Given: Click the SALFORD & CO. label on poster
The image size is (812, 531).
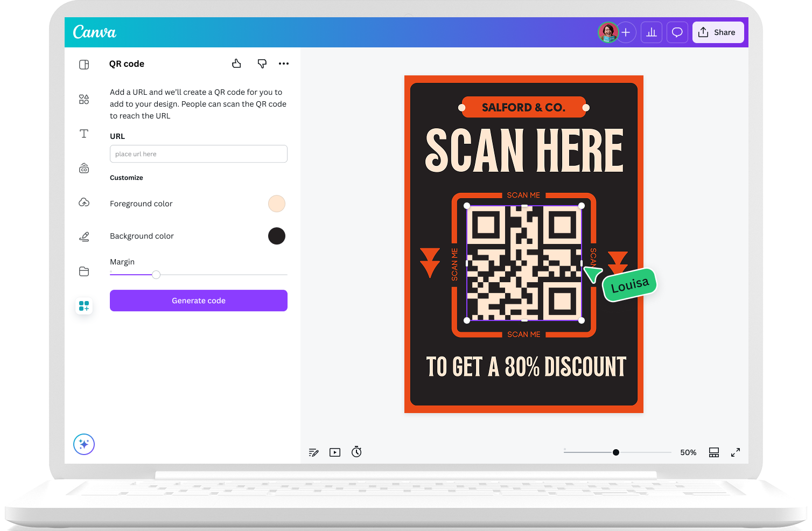Looking at the screenshot, I should click(524, 107).
